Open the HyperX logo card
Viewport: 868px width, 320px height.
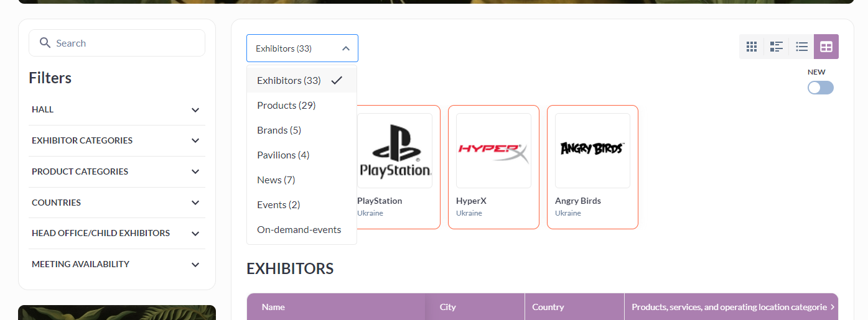tap(493, 151)
